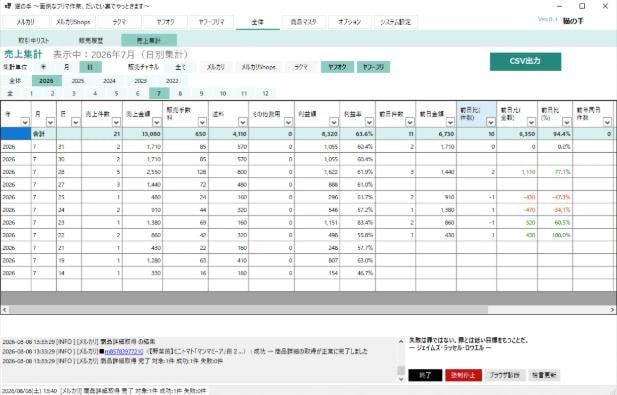Screen dimensions: 617x395
Task: Select the 売上集計 sub-tab
Action: 149,41
